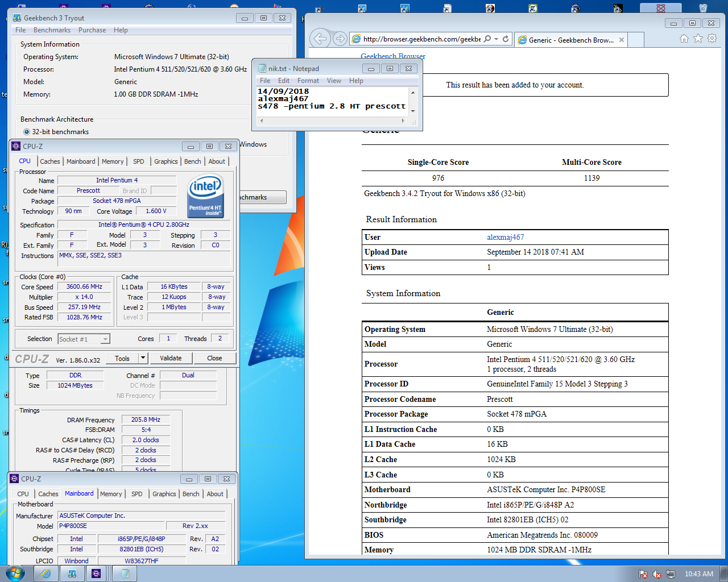The image size is (728, 582).
Task: Click Notepad horizontal scroll right arrow
Action: click(x=403, y=120)
